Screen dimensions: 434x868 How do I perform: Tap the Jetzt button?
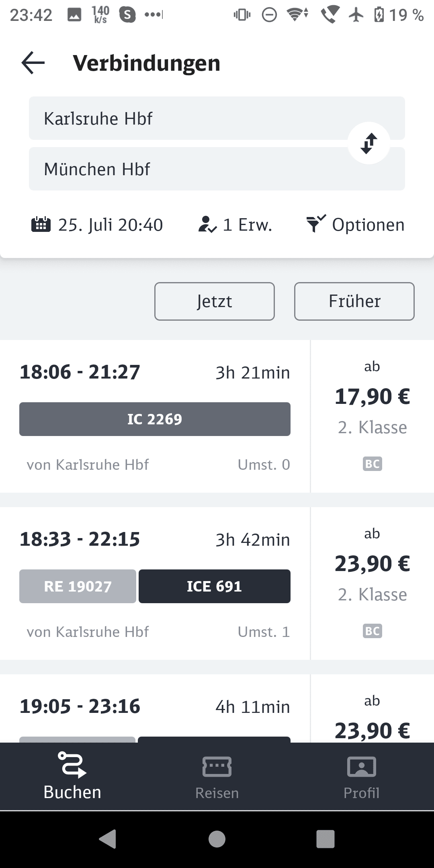pyautogui.click(x=215, y=301)
